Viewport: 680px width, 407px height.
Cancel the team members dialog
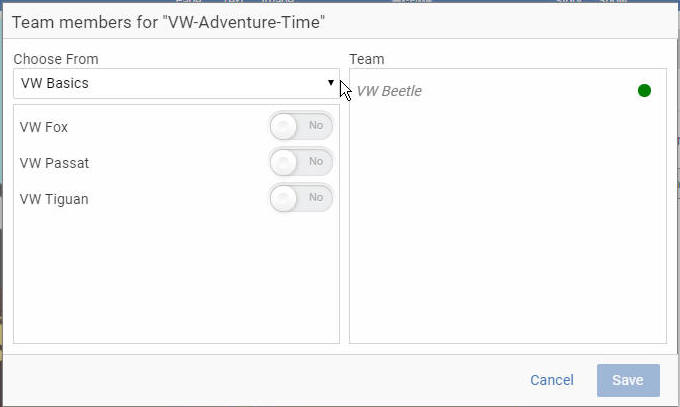552,380
